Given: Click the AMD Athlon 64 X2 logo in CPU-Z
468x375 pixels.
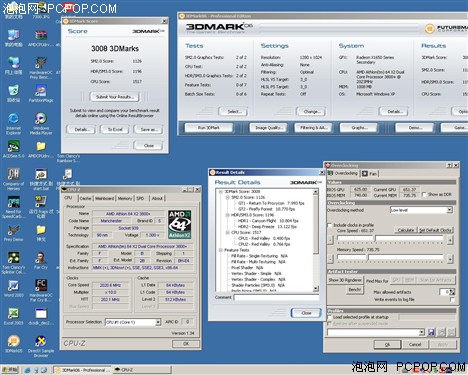Looking at the screenshot, I should pyautogui.click(x=179, y=224).
